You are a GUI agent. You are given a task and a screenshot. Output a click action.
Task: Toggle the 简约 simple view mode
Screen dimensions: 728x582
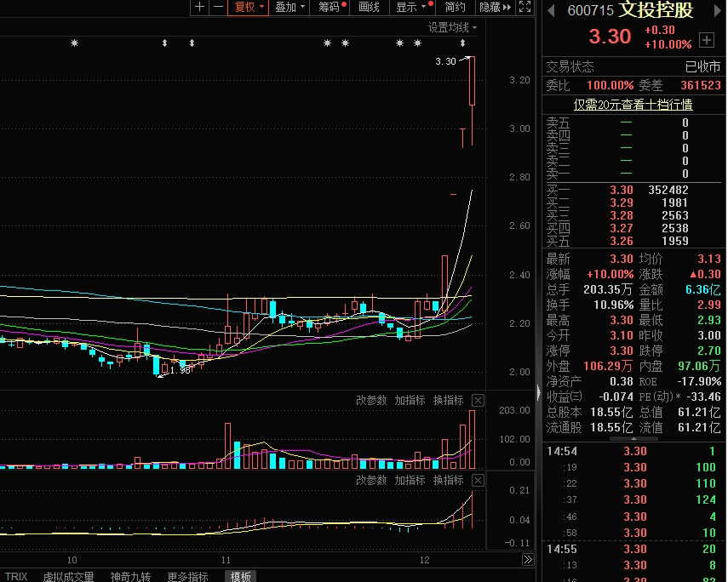click(x=456, y=8)
